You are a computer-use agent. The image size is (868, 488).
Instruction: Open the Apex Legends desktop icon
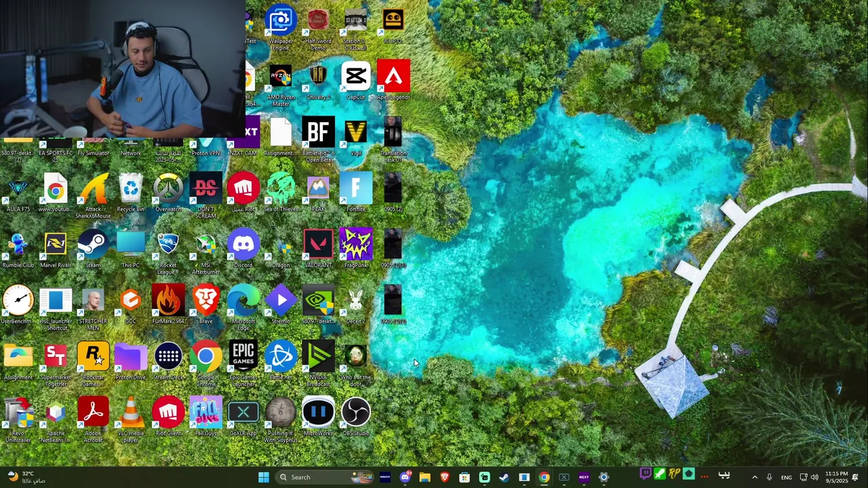pyautogui.click(x=393, y=80)
